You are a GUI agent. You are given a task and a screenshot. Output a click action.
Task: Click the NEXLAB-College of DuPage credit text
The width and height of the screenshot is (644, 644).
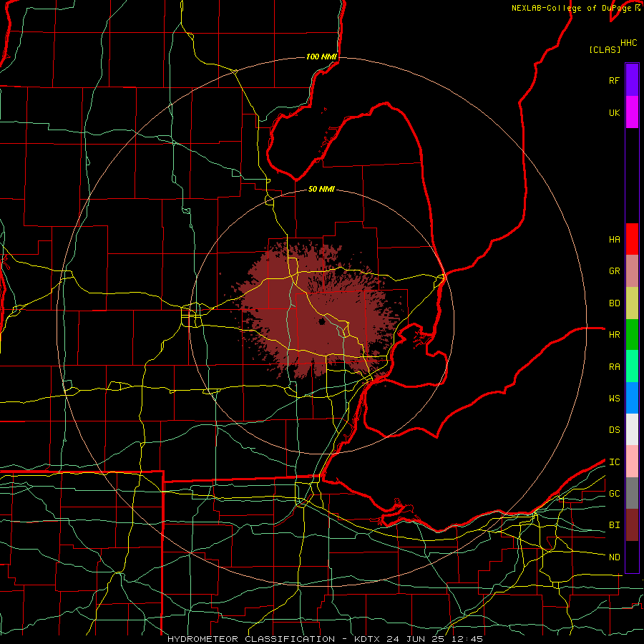[x=571, y=8]
